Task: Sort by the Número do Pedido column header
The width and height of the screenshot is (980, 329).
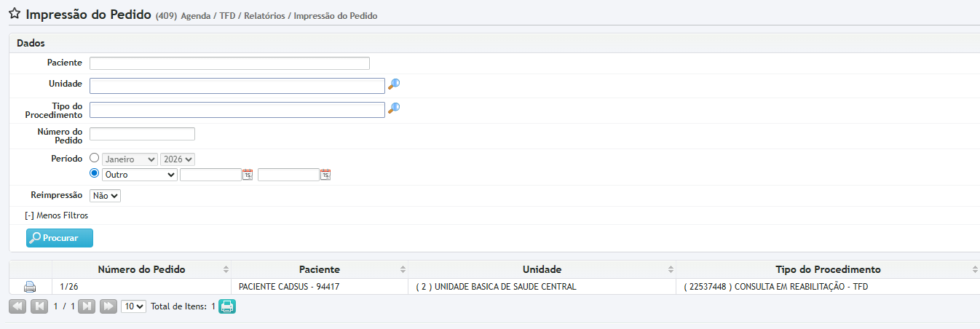Action: click(x=141, y=269)
